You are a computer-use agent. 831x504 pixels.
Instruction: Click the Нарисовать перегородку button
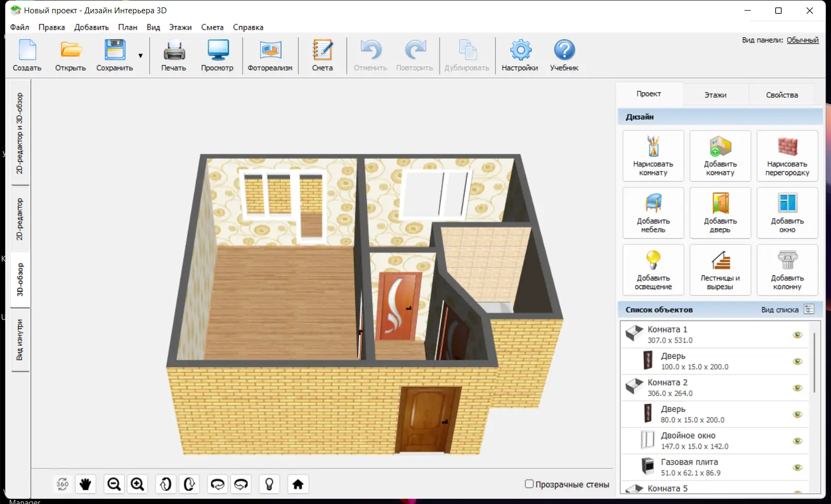(787, 156)
